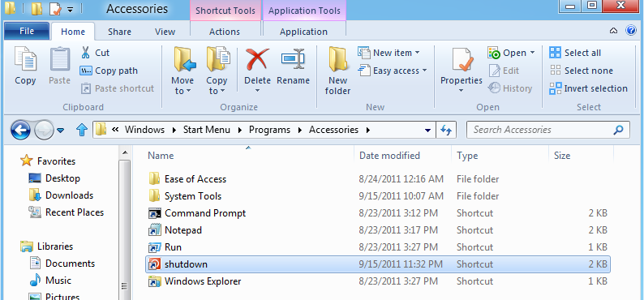Click Invert selection

tap(589, 88)
